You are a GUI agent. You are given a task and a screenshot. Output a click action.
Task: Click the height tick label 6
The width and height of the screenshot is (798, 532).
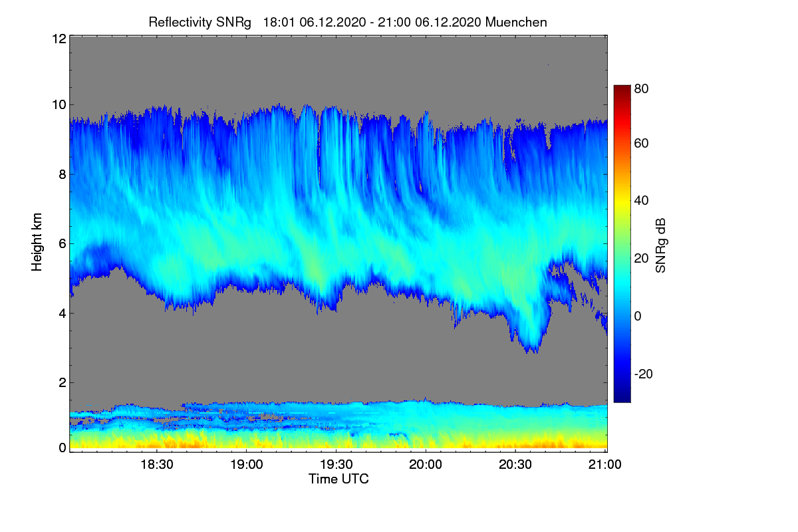62,243
